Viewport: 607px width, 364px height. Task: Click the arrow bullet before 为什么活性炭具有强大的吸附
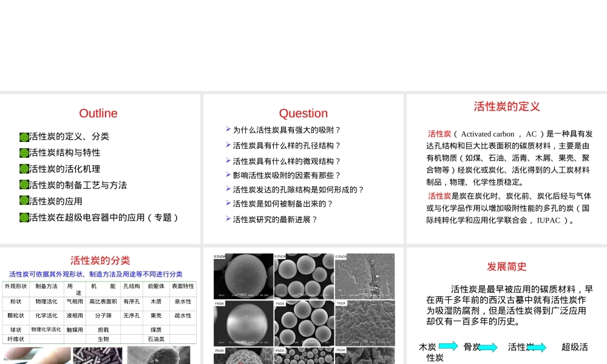(x=228, y=129)
